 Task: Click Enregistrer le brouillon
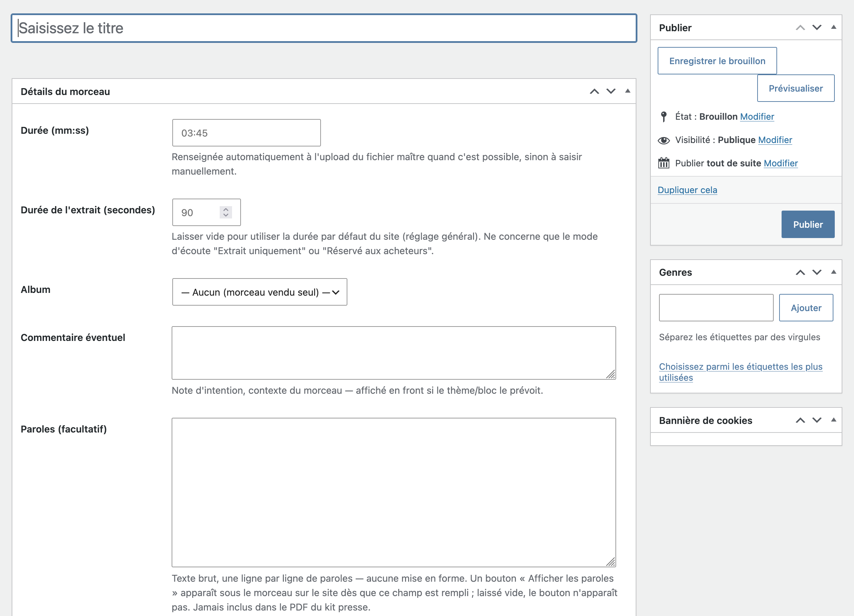(x=717, y=61)
